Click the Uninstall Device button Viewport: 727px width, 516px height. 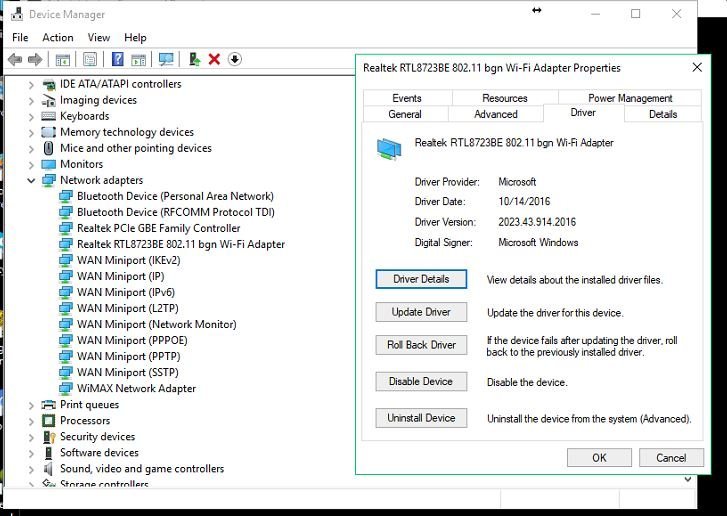click(x=421, y=418)
